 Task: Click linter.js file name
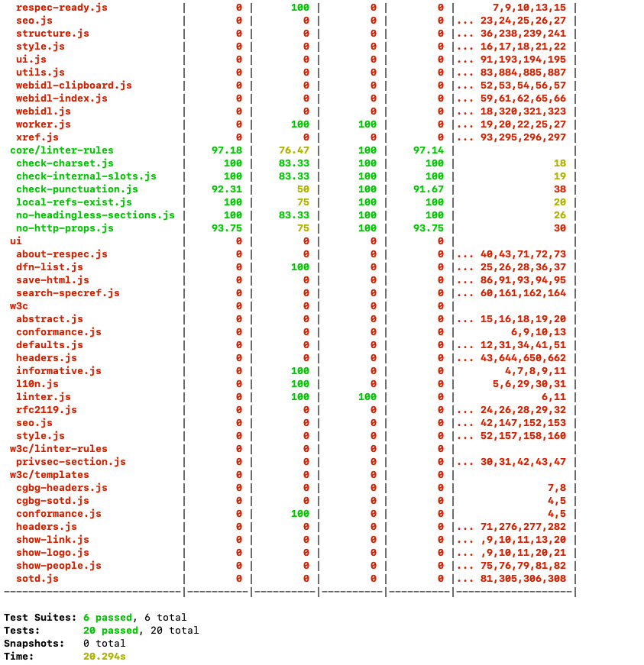coord(44,397)
